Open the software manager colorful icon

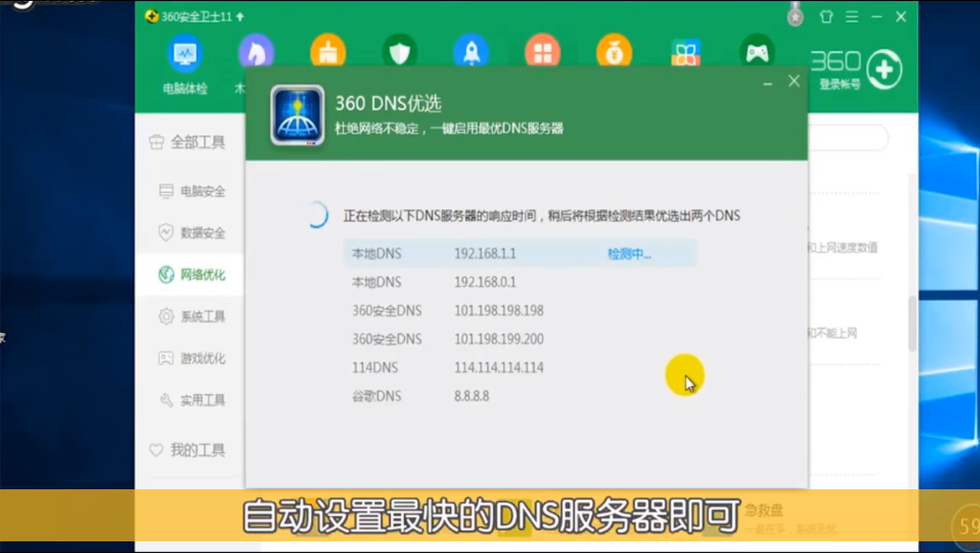[x=685, y=52]
